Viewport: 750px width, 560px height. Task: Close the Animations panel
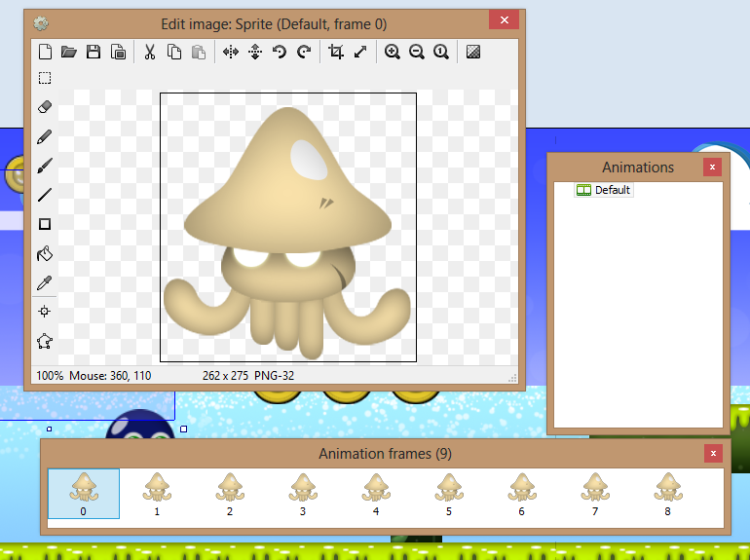pyautogui.click(x=712, y=167)
